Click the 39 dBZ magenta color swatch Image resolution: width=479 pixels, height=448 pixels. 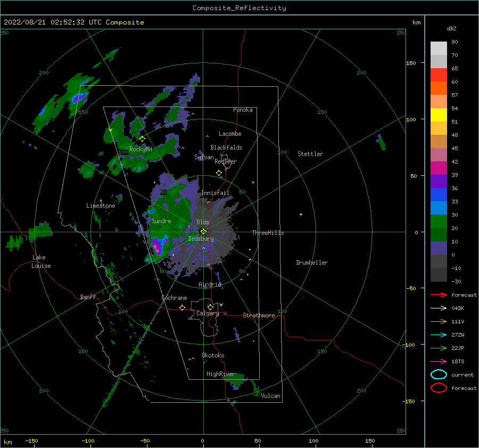[439, 168]
